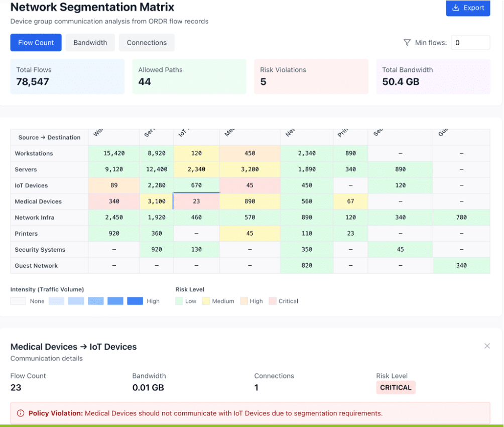Close the Medical Devices communication details panel
This screenshot has height=427, width=504.
(486, 346)
